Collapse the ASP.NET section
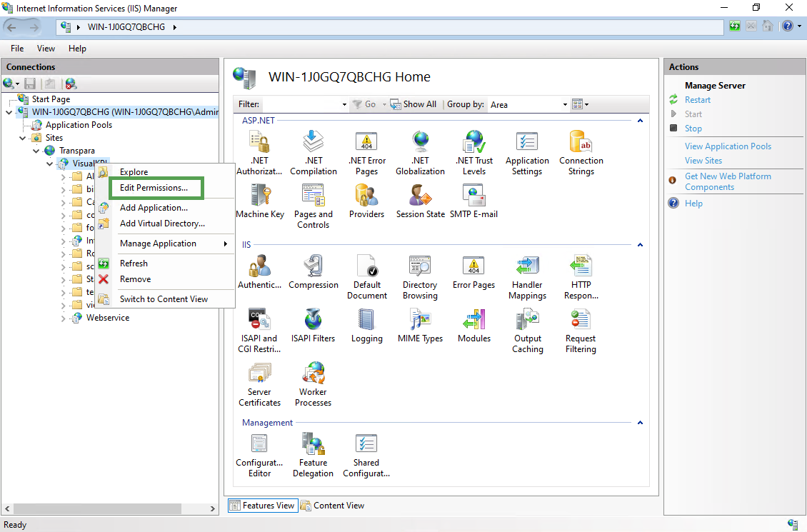The width and height of the screenshot is (807, 532). click(x=640, y=121)
